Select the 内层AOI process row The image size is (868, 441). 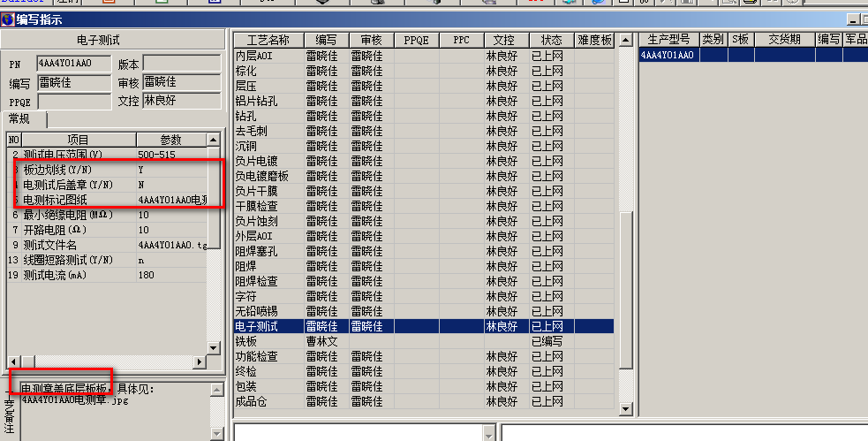pos(424,56)
